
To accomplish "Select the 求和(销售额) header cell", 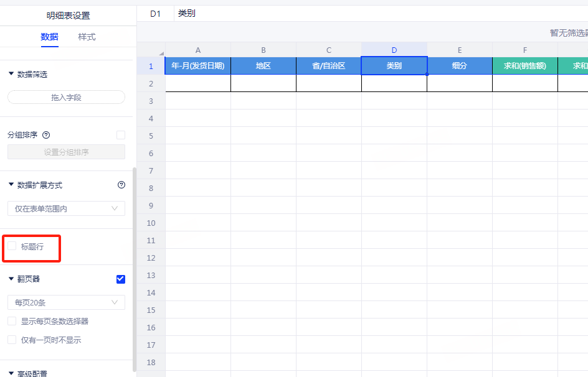I will 524,65.
